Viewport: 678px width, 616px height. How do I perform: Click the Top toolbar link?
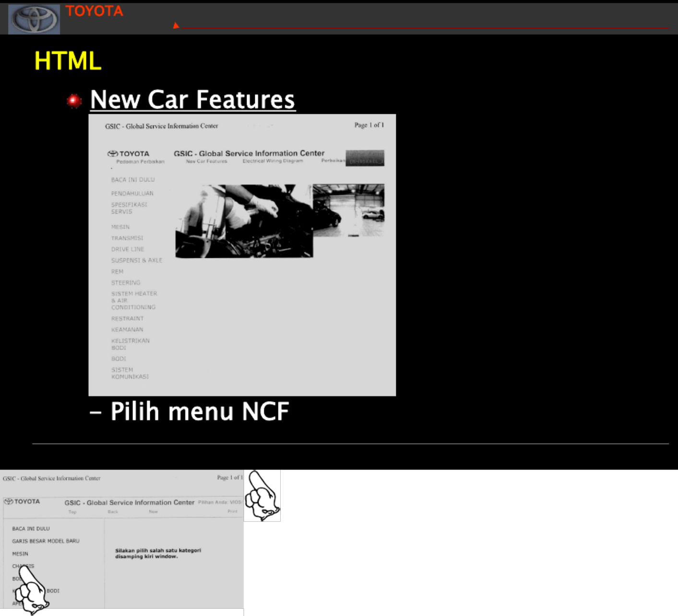(x=72, y=512)
